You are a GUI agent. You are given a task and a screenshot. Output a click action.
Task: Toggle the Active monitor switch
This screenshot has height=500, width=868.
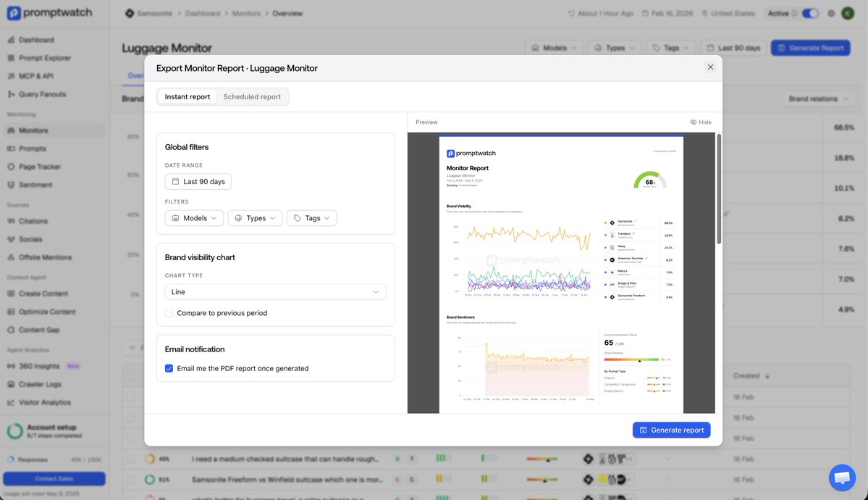810,13
